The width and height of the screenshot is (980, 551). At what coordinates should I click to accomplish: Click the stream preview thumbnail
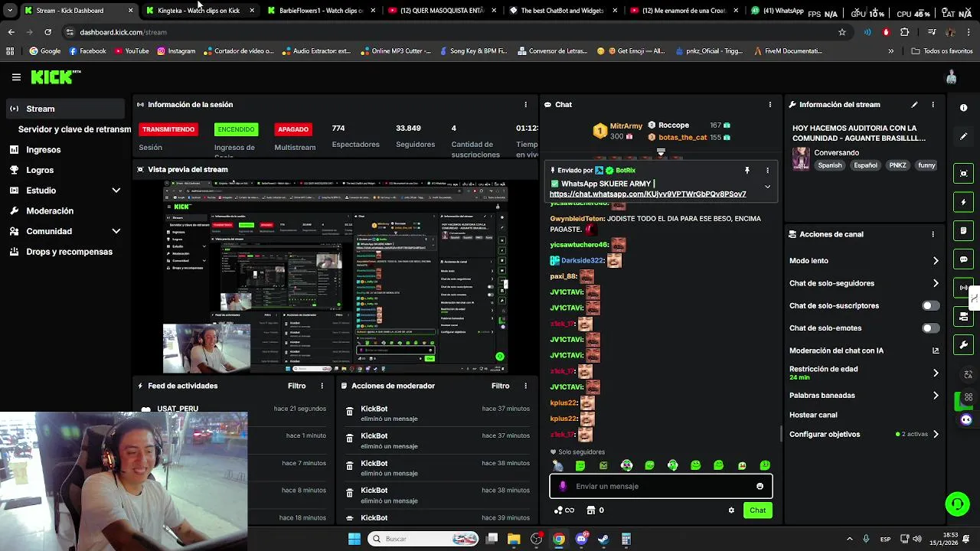[x=336, y=277]
